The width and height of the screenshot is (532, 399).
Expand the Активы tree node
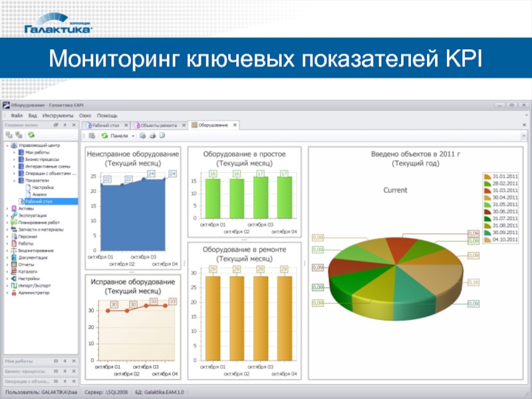point(7,208)
